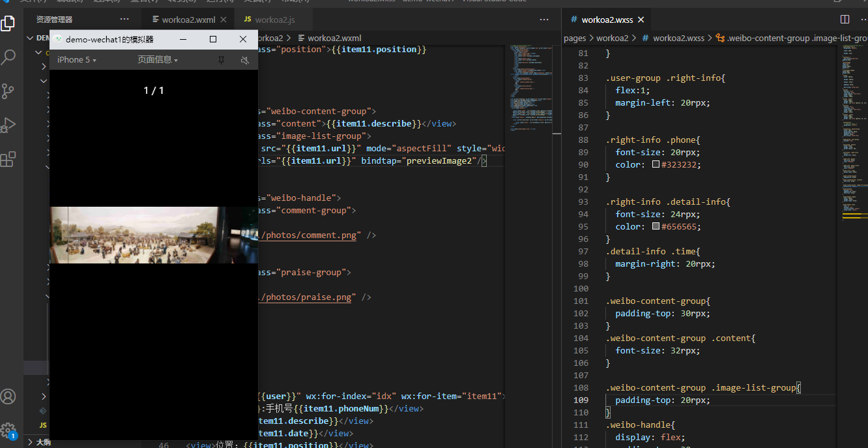Open the Accounts menu icon
This screenshot has height=448, width=868.
point(8,396)
